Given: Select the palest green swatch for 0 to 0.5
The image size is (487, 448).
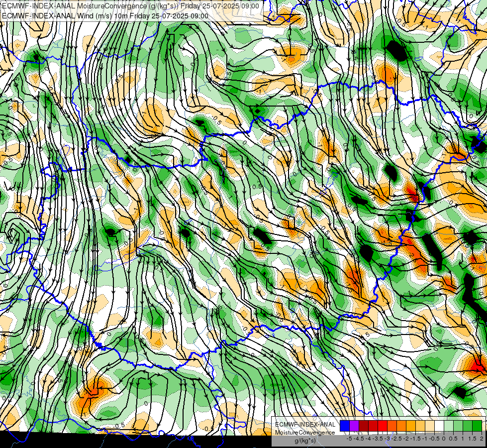Looking at the screenshot, I should click(449, 426).
